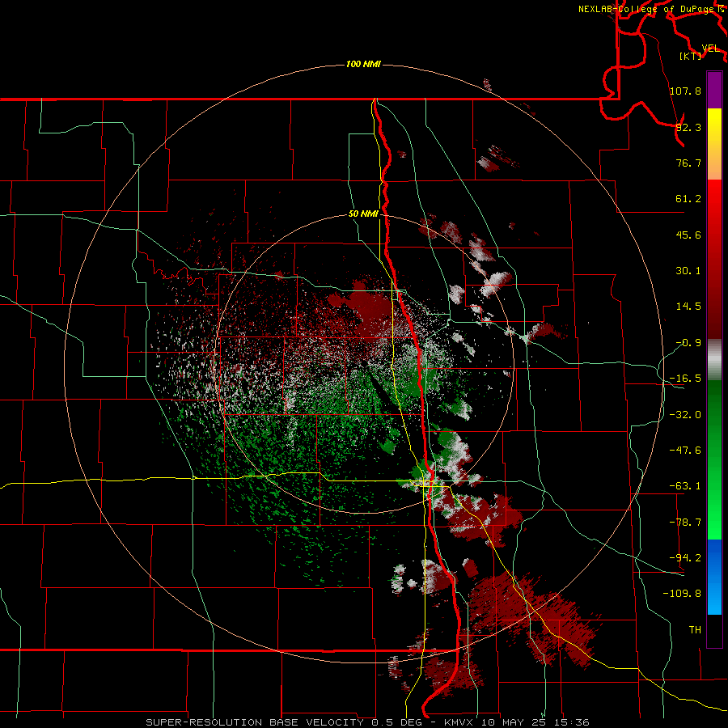Click the 76.7 velocity scale value

click(x=688, y=163)
